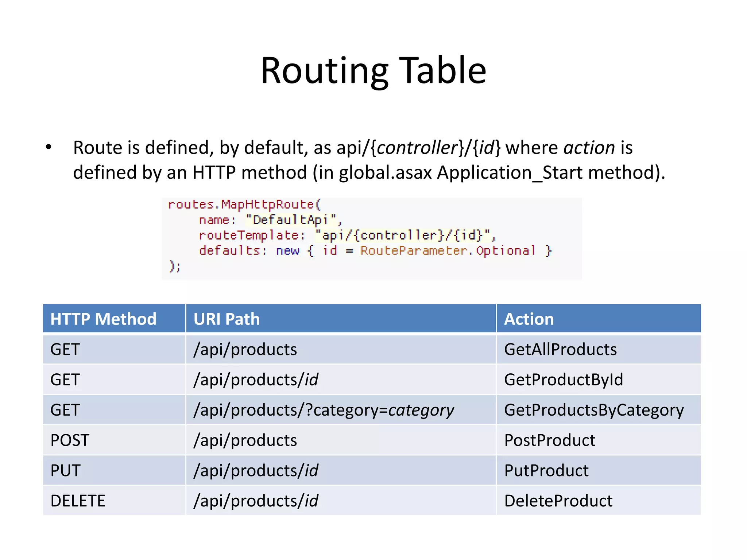
Task: Click the Routing Table slide title
Action: pyautogui.click(x=373, y=70)
